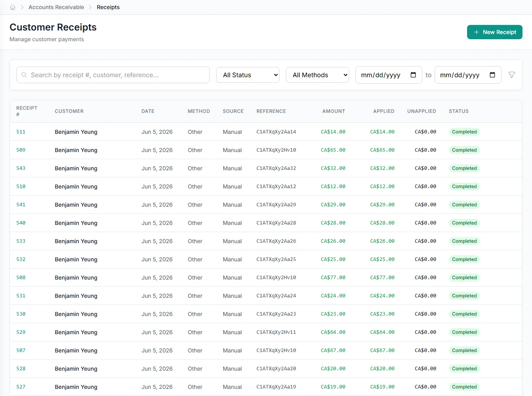This screenshot has width=532, height=396.
Task: Go to the home breadcrumb icon
Action: pos(13,7)
